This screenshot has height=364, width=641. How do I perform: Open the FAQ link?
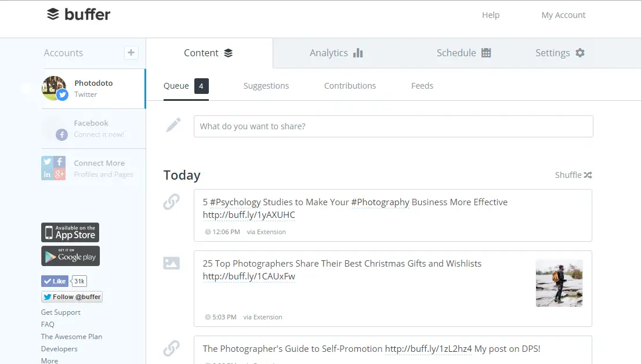[x=48, y=325]
